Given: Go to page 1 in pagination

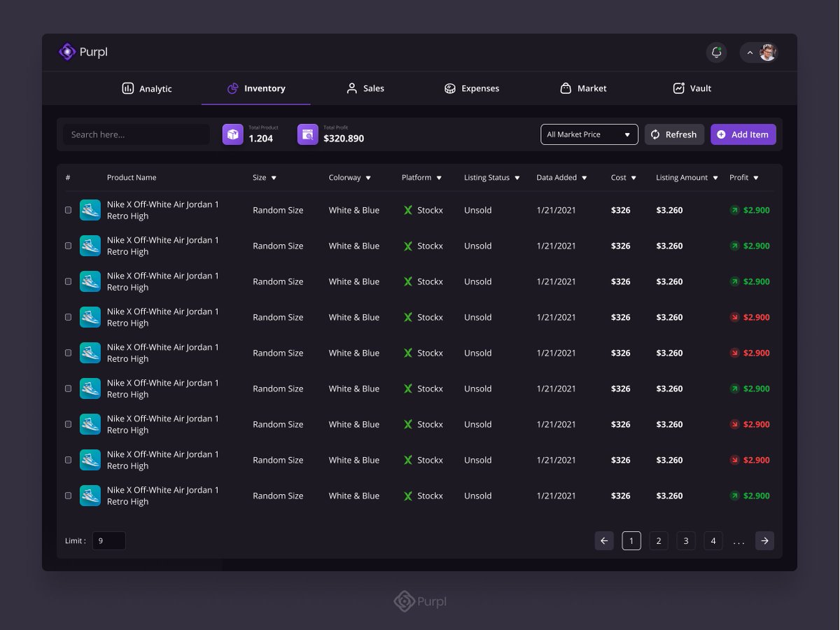Looking at the screenshot, I should click(631, 540).
